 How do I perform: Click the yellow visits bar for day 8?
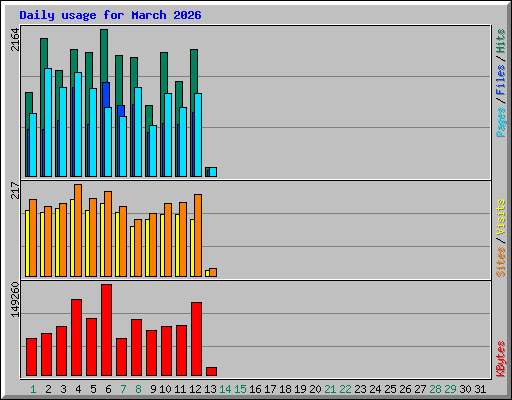[132, 251]
